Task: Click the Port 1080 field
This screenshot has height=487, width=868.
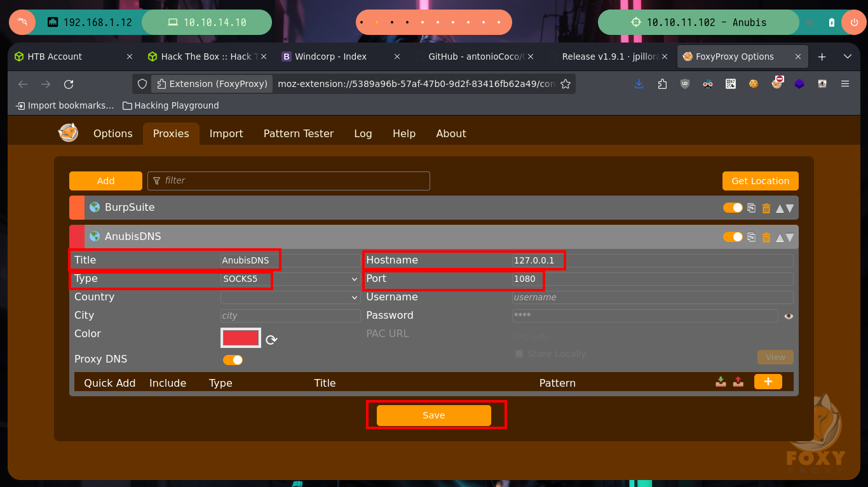Action: tap(653, 279)
